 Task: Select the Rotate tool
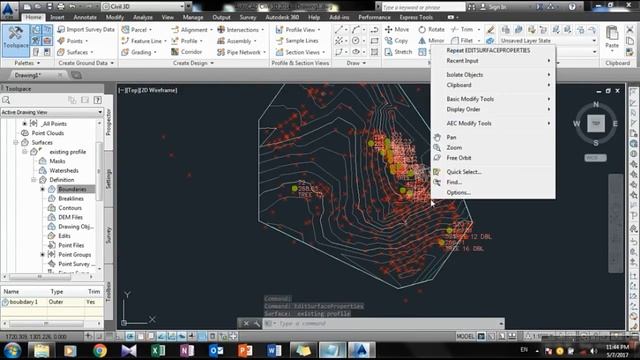click(x=431, y=29)
